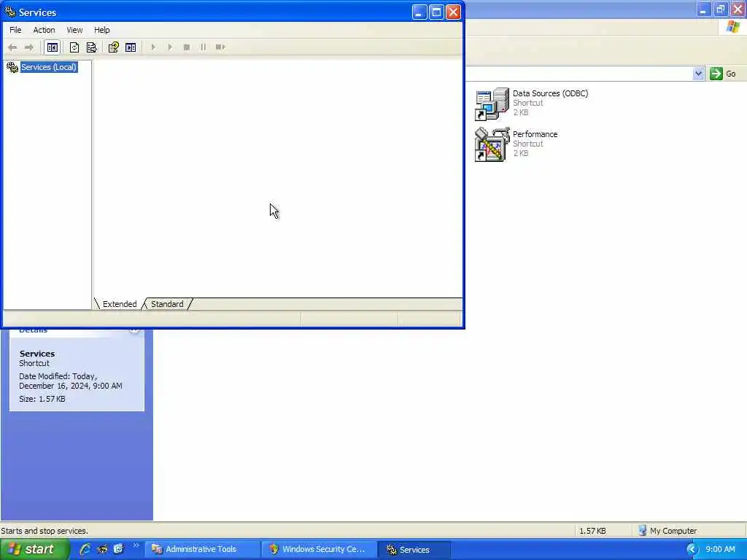Click the My Computer status bar entry

pos(668,531)
